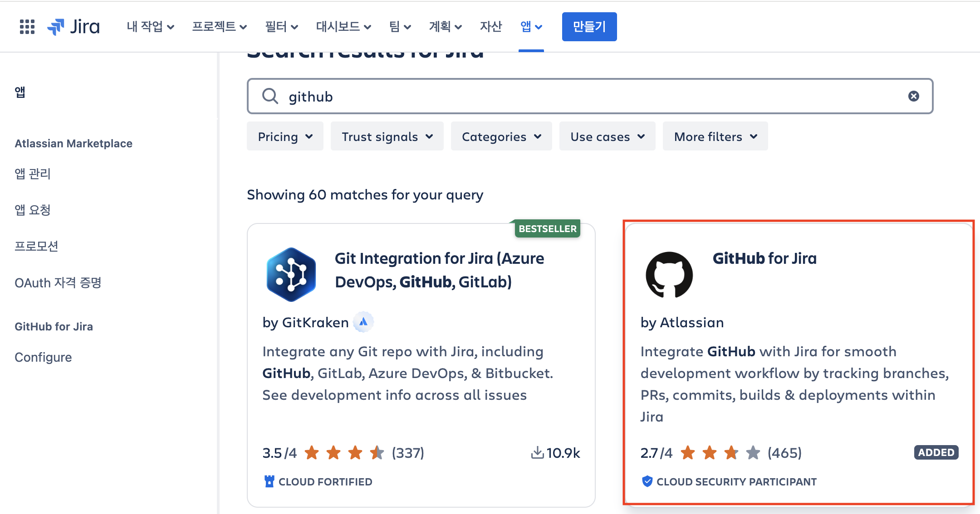Screen dimensions: 980x514
Task: Click the GitHub for Jira sidebar heading
Action: coord(54,326)
